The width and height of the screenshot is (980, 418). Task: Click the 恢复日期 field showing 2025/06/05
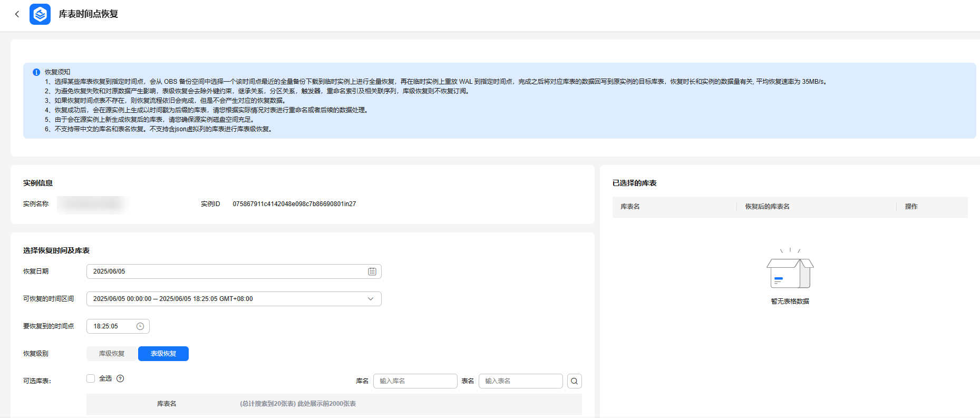click(227, 271)
